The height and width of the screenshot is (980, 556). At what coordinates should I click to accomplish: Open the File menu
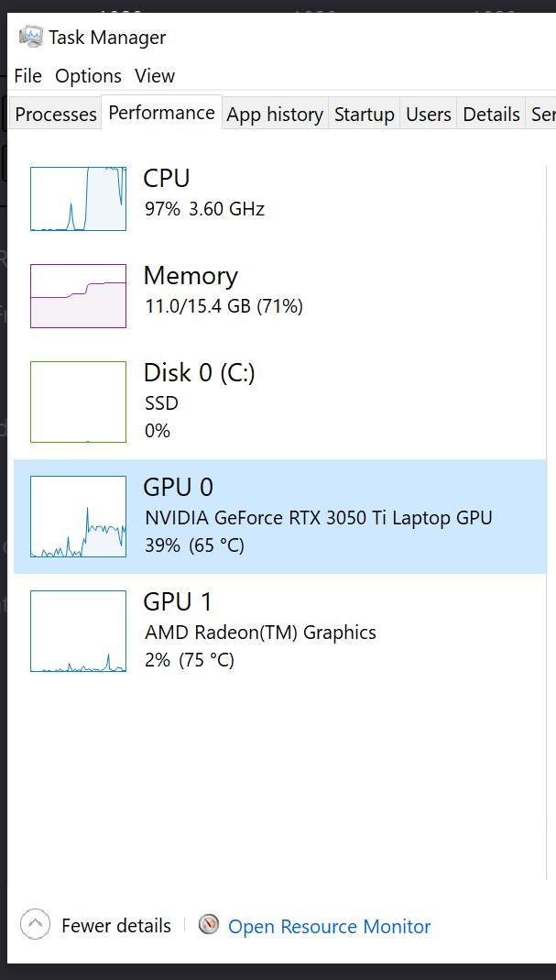click(x=28, y=75)
